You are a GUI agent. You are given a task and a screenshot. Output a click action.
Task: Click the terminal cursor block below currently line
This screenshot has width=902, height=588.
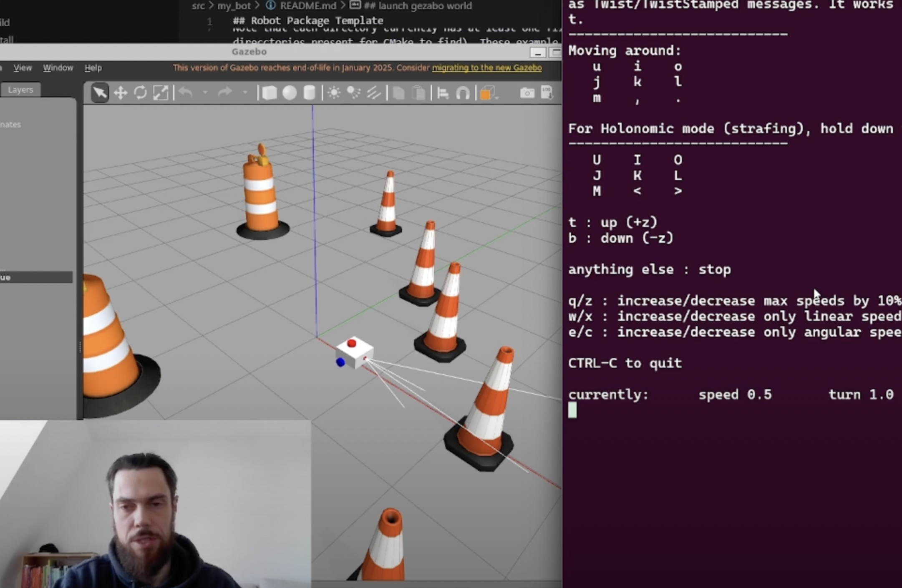click(x=572, y=410)
